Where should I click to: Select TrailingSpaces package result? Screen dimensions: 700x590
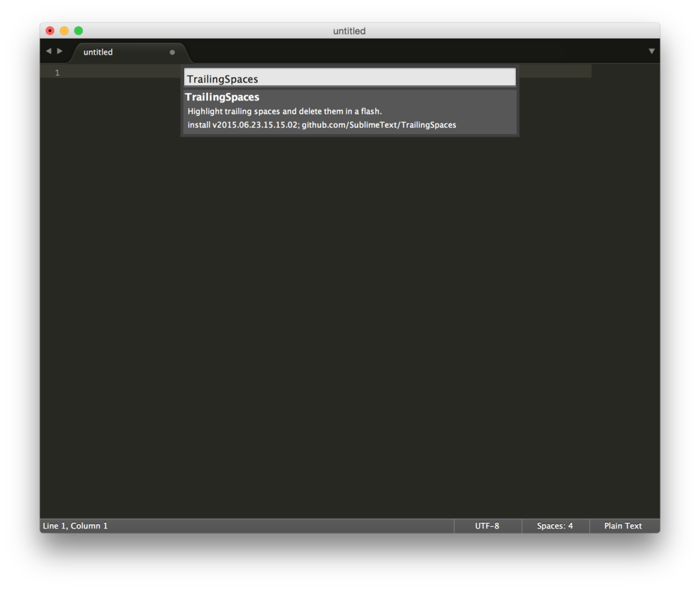349,111
